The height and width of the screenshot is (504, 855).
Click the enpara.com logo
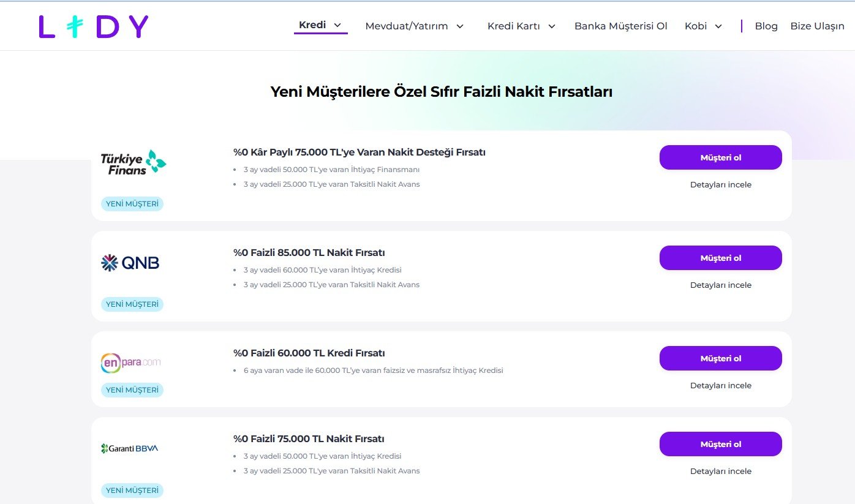[x=130, y=362]
